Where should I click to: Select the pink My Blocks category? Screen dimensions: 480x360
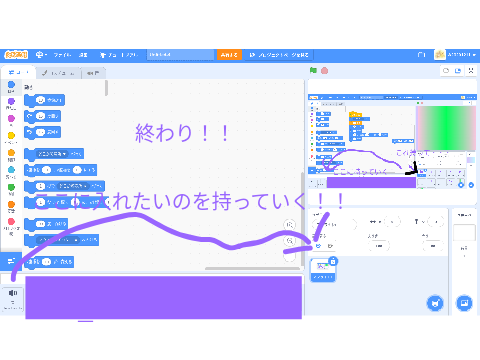pyautogui.click(x=11, y=227)
